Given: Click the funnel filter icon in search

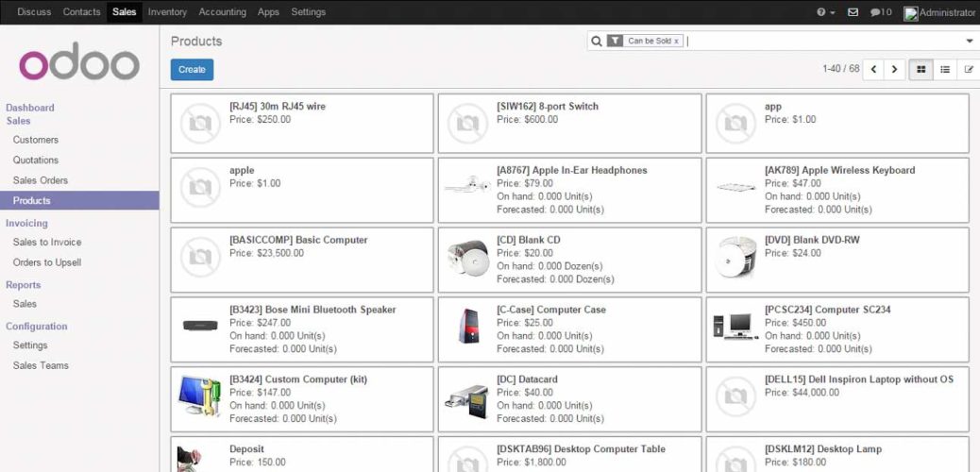Looking at the screenshot, I should coord(615,41).
